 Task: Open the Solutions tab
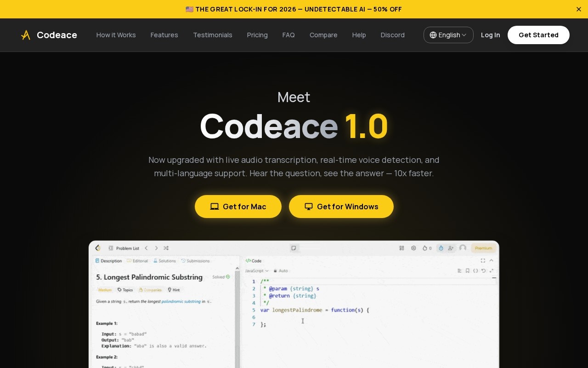tap(164, 261)
